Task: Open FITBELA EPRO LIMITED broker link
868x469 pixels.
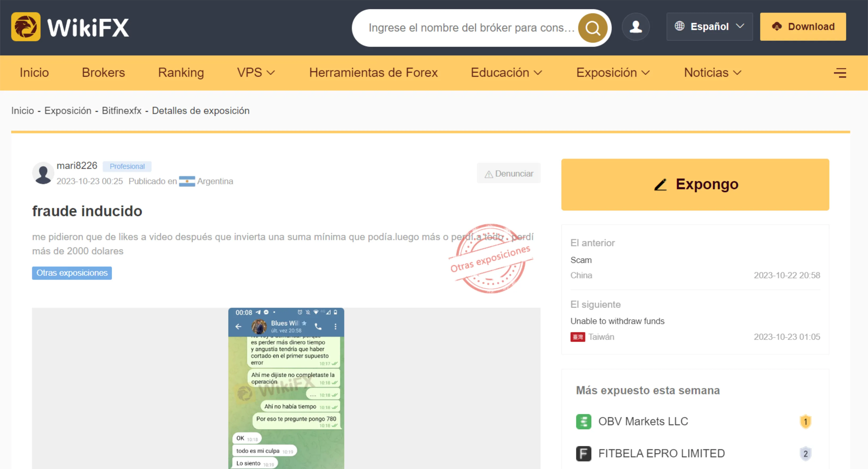Action: 661,454
